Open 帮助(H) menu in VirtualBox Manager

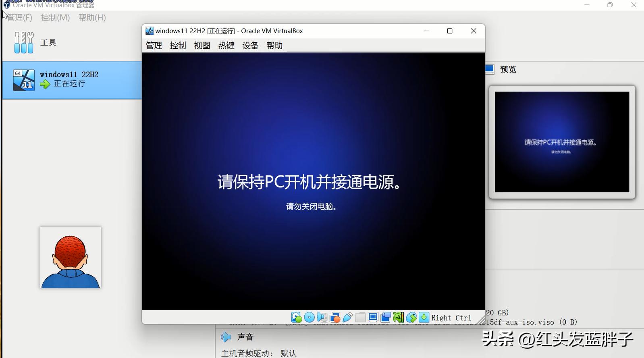tap(92, 18)
